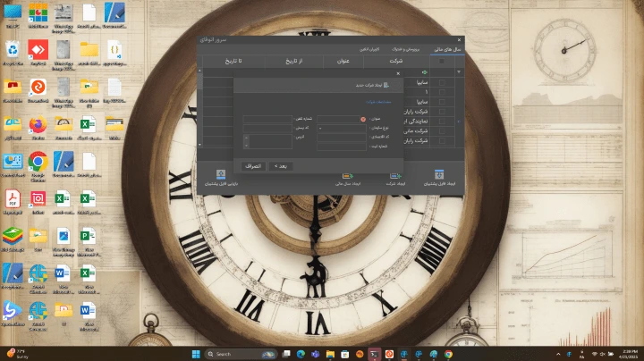Close the create new company dialog

pos(398,73)
